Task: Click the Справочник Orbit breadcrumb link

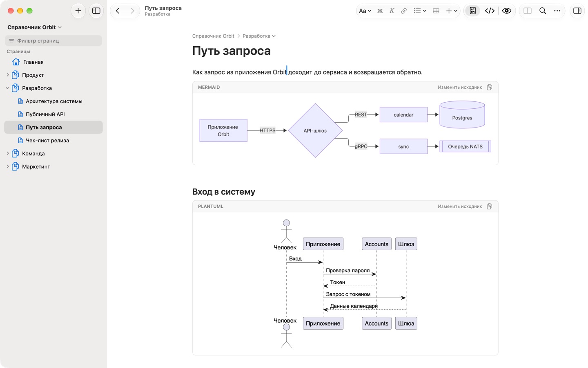Action: (x=213, y=36)
